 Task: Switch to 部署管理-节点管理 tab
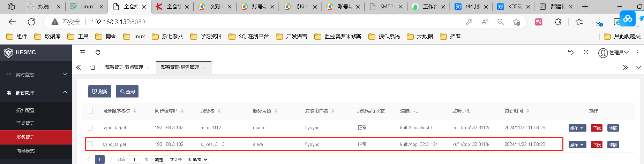(124, 67)
